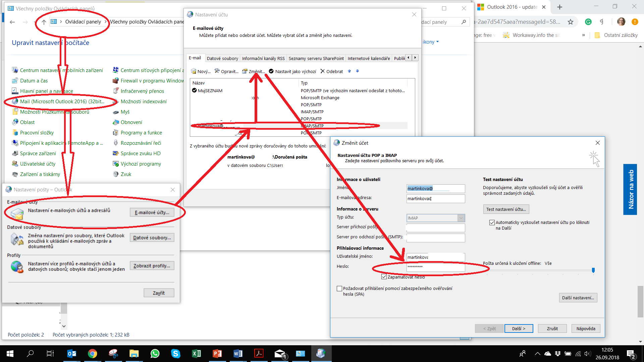Screen dimensions: 644x362
Task: Select MujSEZNAM account row
Action: tap(299, 90)
